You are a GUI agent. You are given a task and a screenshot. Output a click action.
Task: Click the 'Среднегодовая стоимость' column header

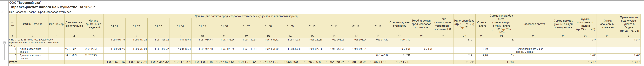pyautogui.click(x=400, y=24)
